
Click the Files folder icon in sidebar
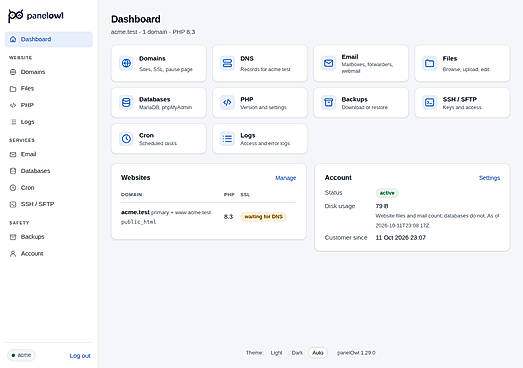click(x=13, y=89)
